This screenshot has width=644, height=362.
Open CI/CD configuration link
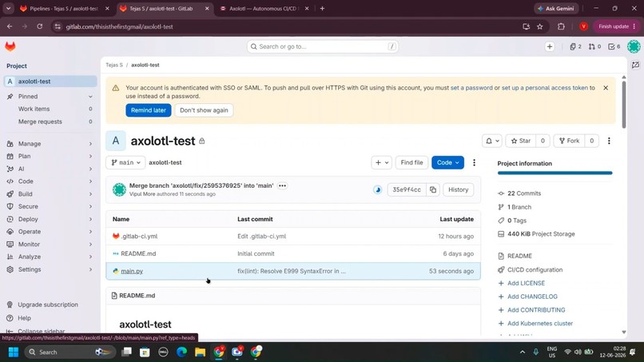[535, 270]
